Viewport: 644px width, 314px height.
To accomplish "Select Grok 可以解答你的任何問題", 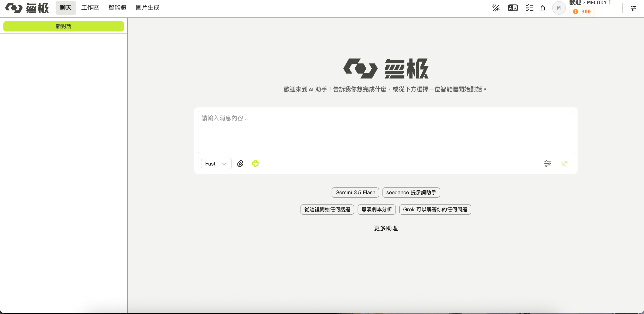I will [435, 210].
